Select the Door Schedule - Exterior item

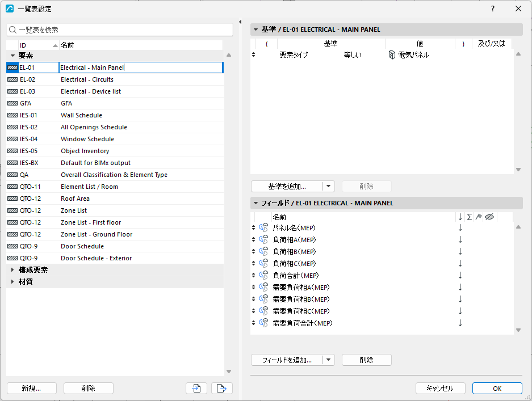pos(115,258)
